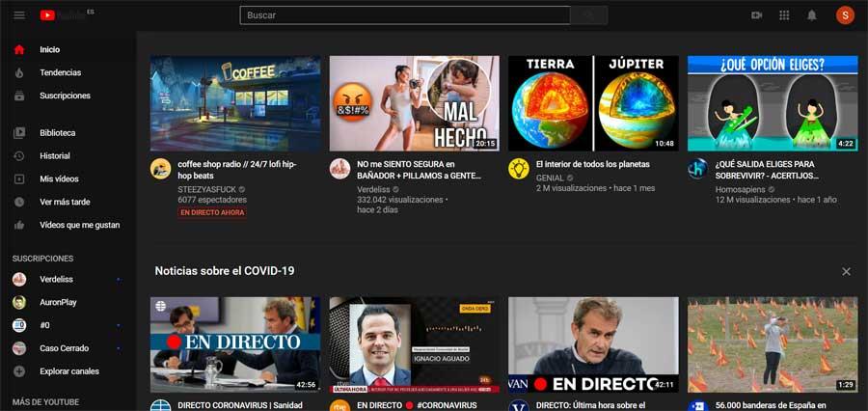Click the Mis vídeos play icon
Screen dimensions: 868x411
coord(19,178)
